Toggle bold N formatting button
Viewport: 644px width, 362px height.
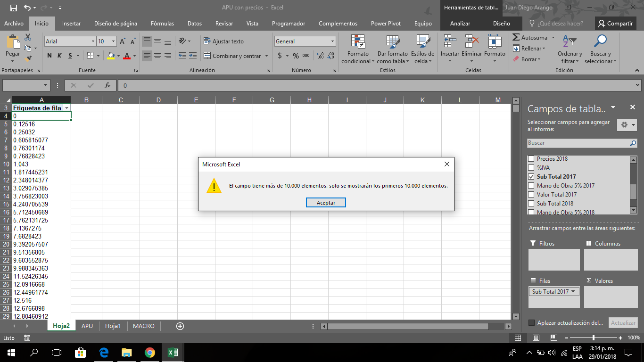click(x=50, y=56)
